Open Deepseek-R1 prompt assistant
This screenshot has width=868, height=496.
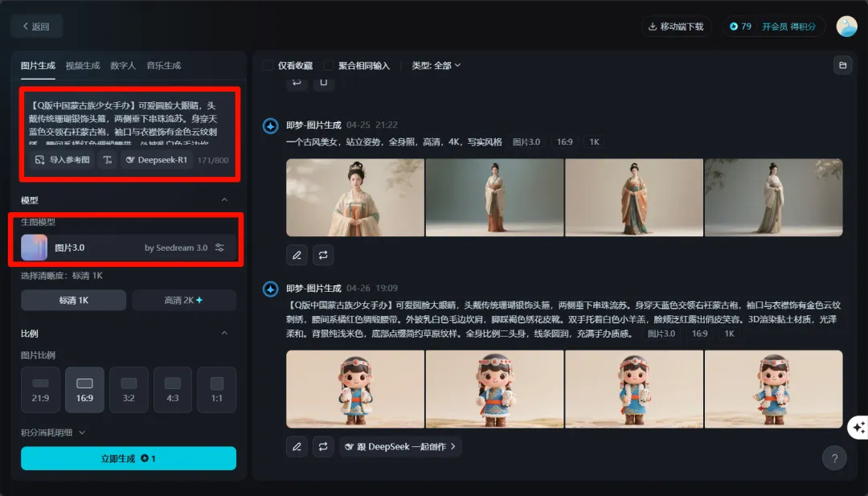[157, 159]
